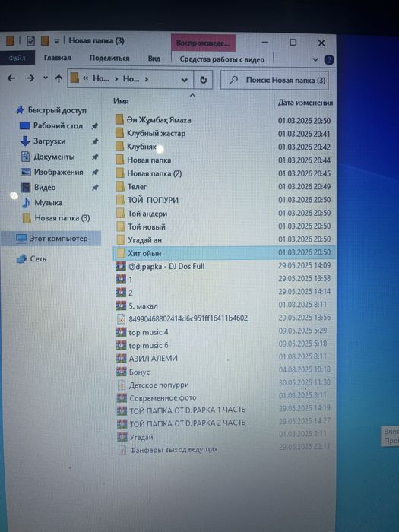399x532 pixels.
Task: Select the Телег folder icon
Action: pos(120,186)
